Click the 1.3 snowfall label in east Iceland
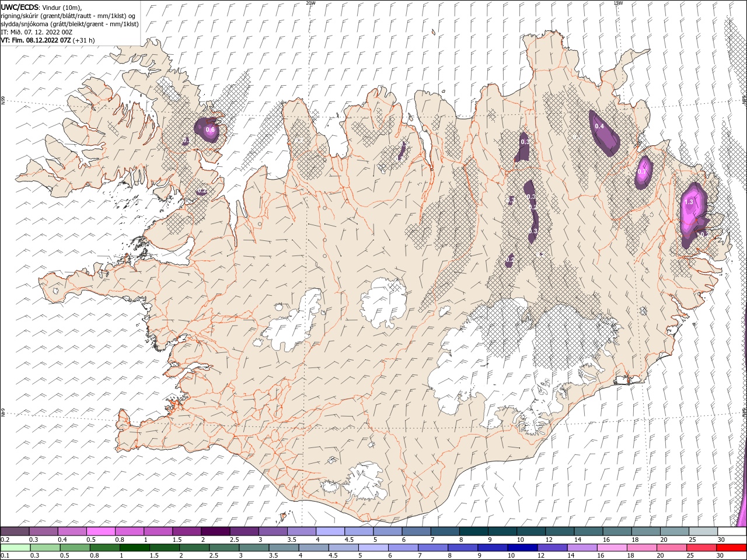 [x=689, y=202]
